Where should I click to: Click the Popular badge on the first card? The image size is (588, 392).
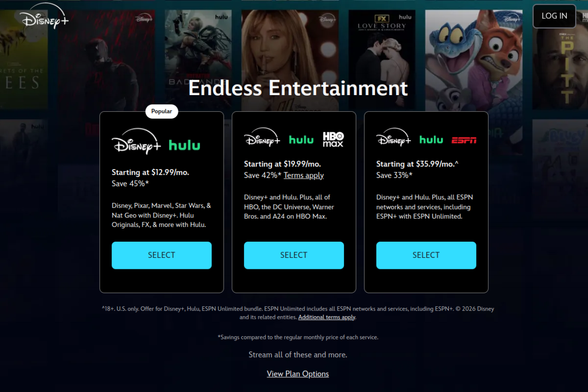[162, 111]
